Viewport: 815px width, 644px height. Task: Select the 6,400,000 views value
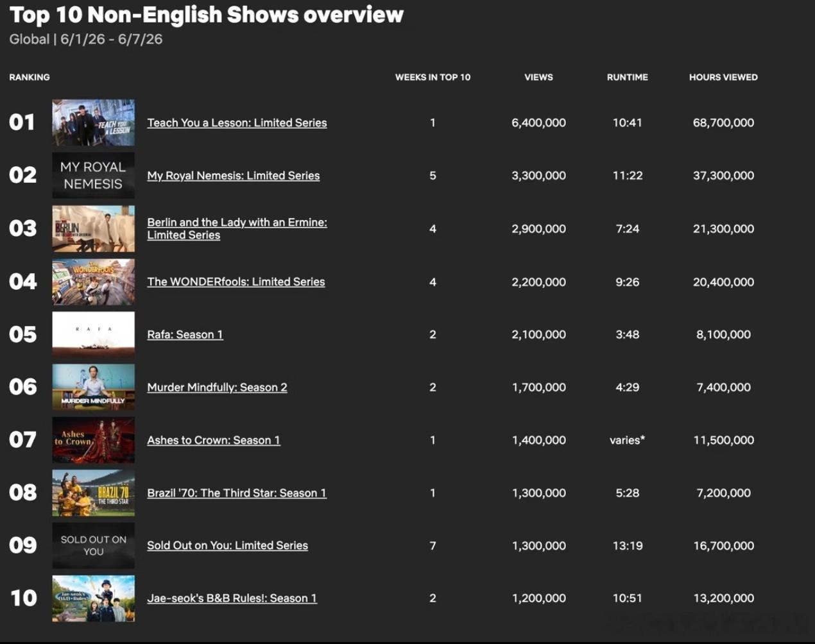[x=538, y=123]
